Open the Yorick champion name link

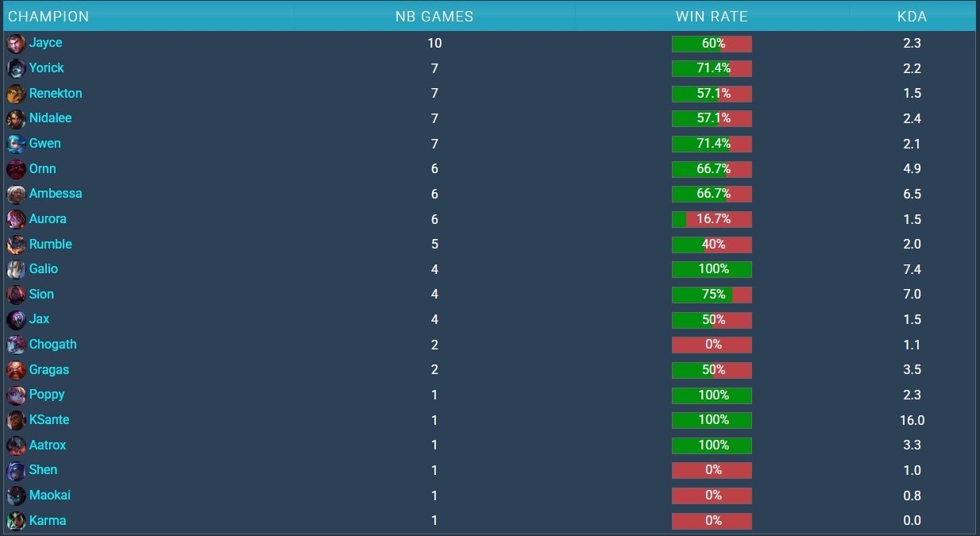click(x=46, y=68)
